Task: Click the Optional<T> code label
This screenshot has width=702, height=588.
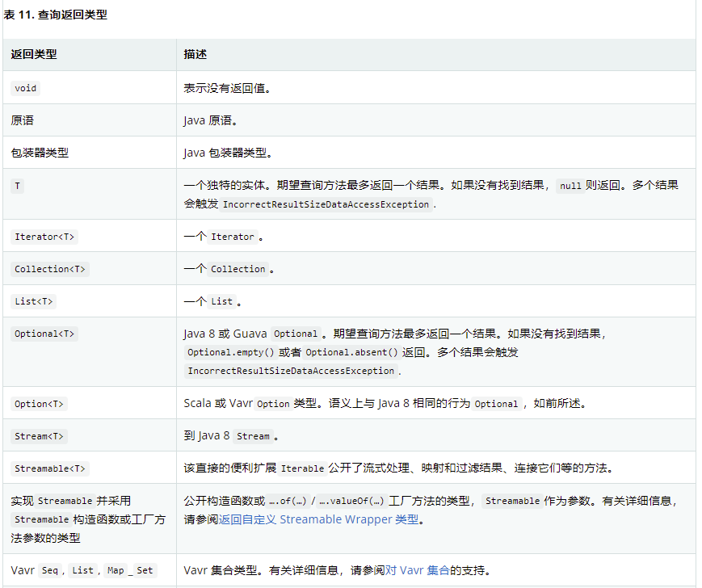Action: [x=44, y=331]
